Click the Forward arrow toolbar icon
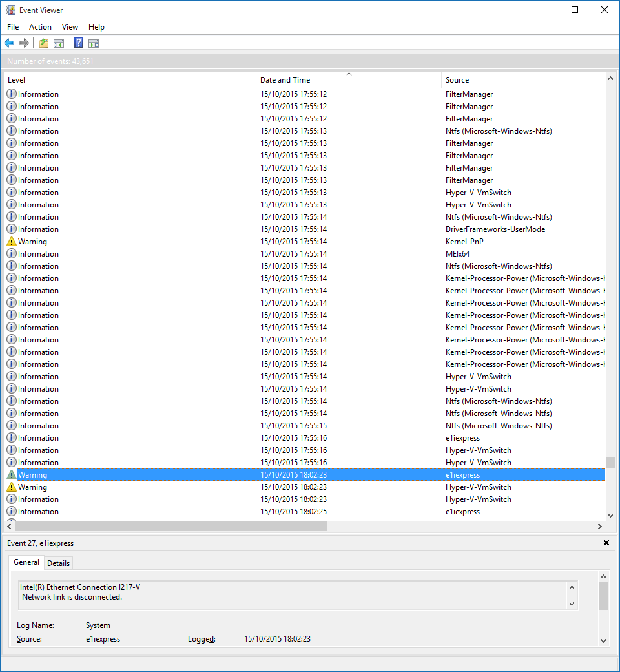This screenshot has width=620, height=672. coord(24,43)
